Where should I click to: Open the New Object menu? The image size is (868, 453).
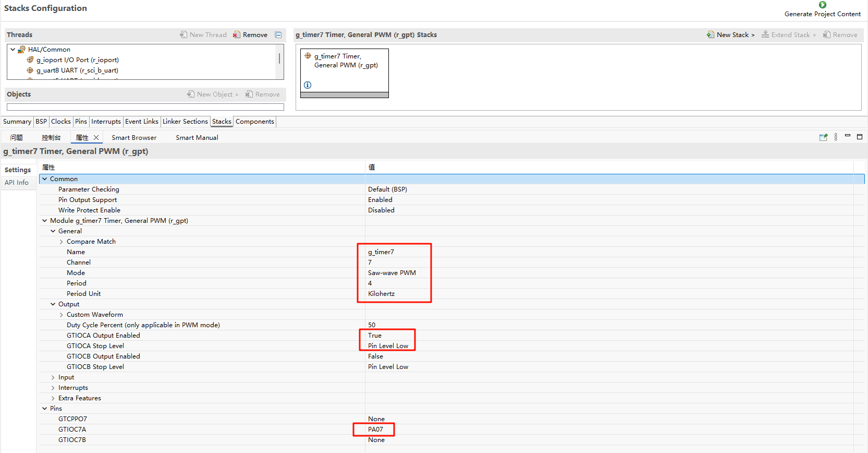click(x=213, y=94)
